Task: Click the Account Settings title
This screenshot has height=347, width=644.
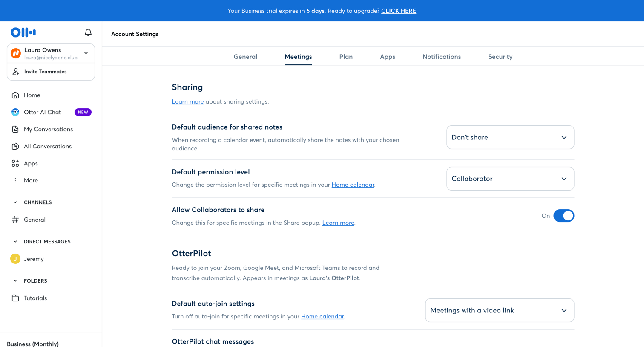Action: point(135,34)
